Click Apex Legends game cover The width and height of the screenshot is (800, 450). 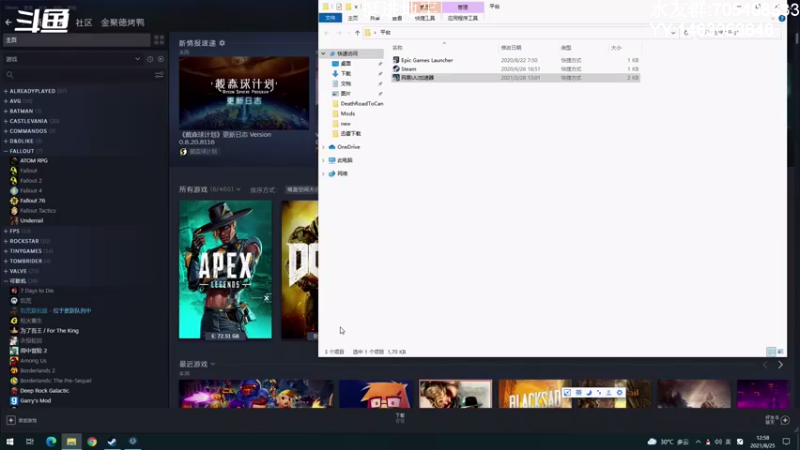(226, 269)
